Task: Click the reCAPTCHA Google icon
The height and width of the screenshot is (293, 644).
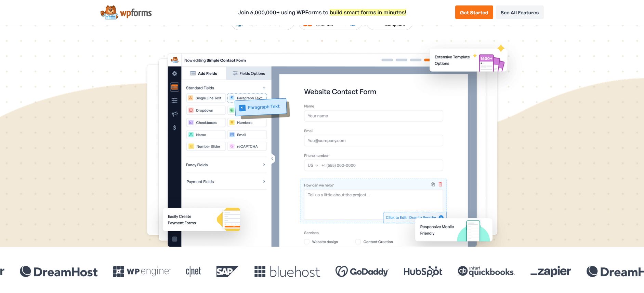Action: point(232,146)
